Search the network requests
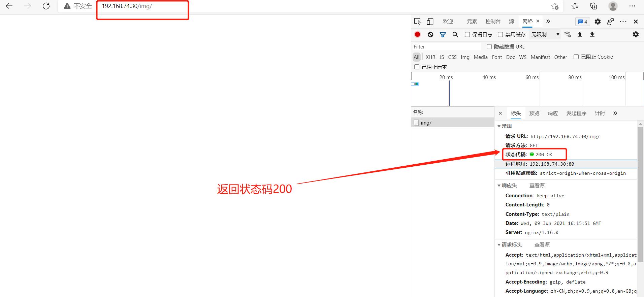Screen dimensions: 644x297 [455, 34]
